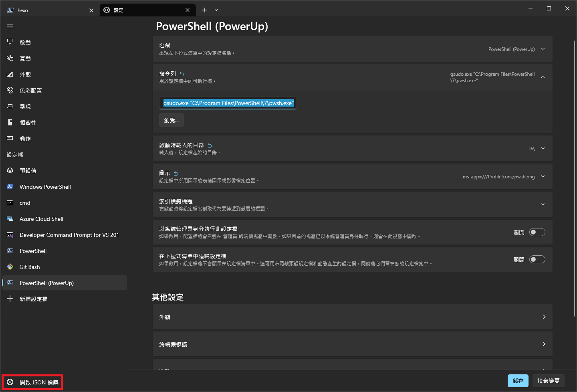Collapse the 命令列 setting chevron
The height and width of the screenshot is (392, 577).
pos(543,77)
